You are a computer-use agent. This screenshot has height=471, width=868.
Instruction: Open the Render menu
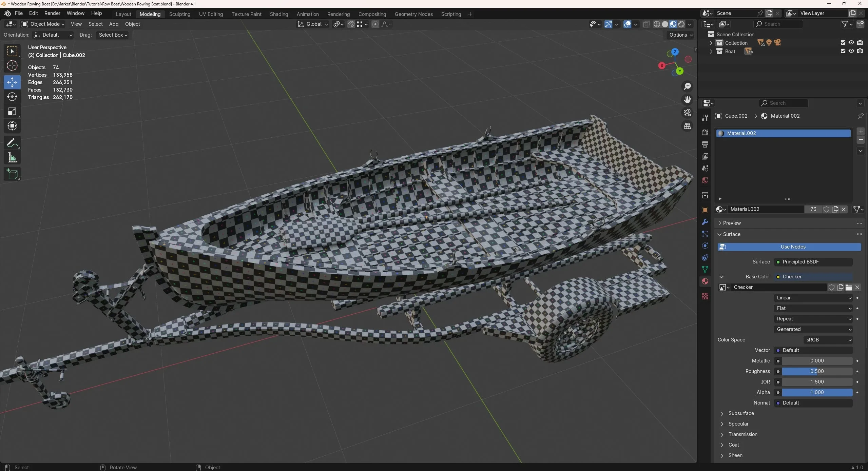coord(52,13)
